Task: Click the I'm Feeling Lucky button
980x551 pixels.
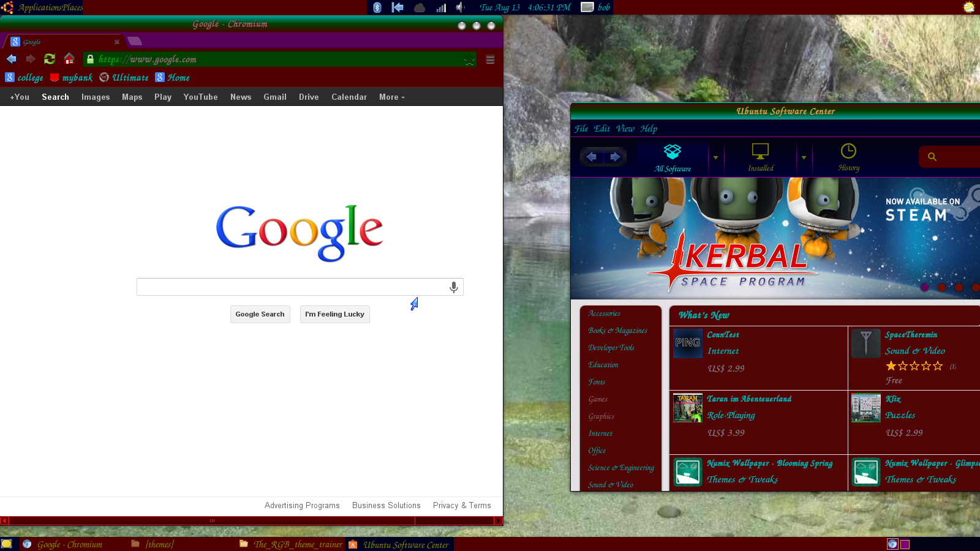Action: (334, 314)
